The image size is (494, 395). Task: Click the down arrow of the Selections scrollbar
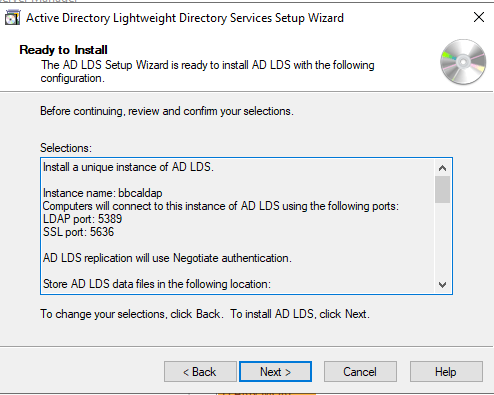point(442,285)
